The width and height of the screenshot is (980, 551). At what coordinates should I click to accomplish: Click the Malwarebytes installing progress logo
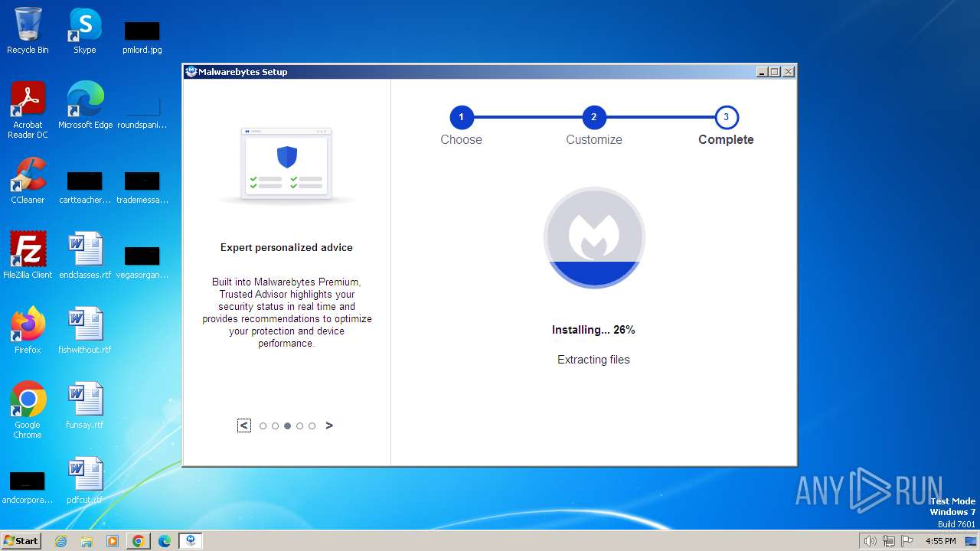coord(594,237)
